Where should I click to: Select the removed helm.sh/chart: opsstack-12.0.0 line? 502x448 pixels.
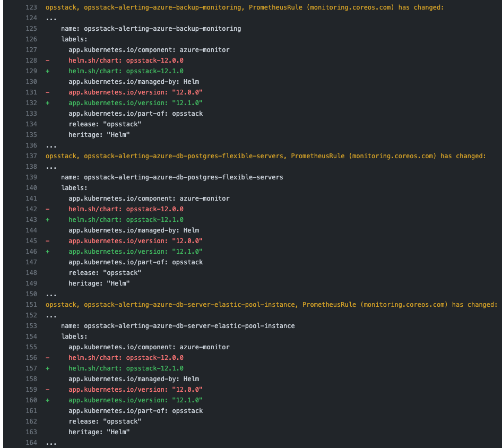(127, 60)
